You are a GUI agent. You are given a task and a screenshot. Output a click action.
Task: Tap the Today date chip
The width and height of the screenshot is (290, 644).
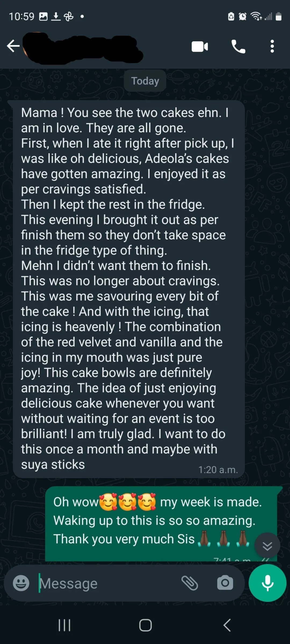(145, 81)
